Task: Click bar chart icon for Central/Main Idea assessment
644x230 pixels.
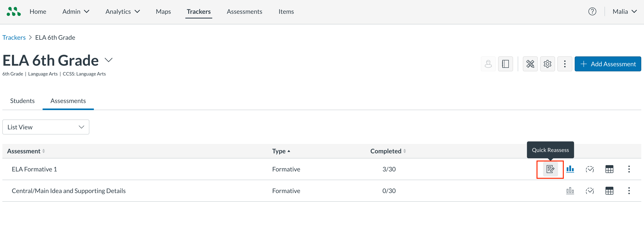Action: [570, 191]
